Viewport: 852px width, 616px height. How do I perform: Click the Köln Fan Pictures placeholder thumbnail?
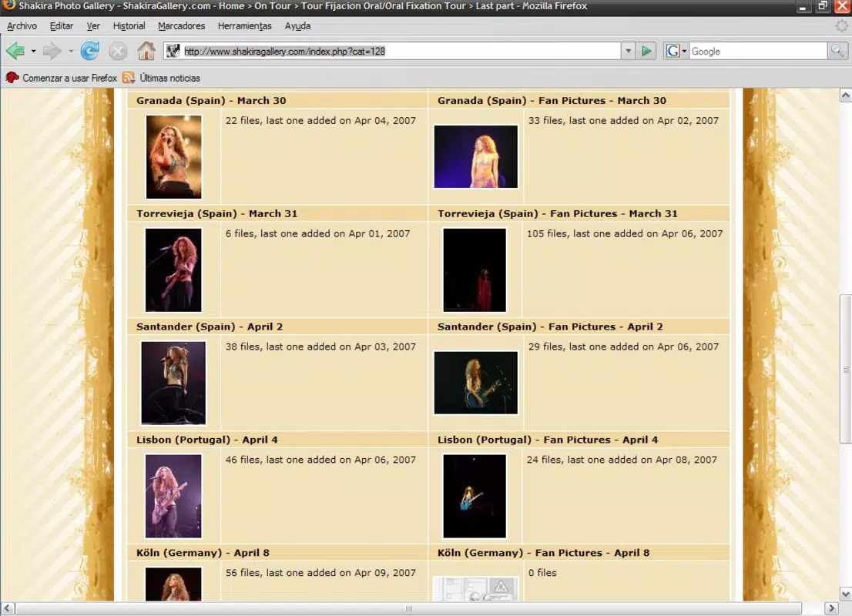[x=475, y=589]
